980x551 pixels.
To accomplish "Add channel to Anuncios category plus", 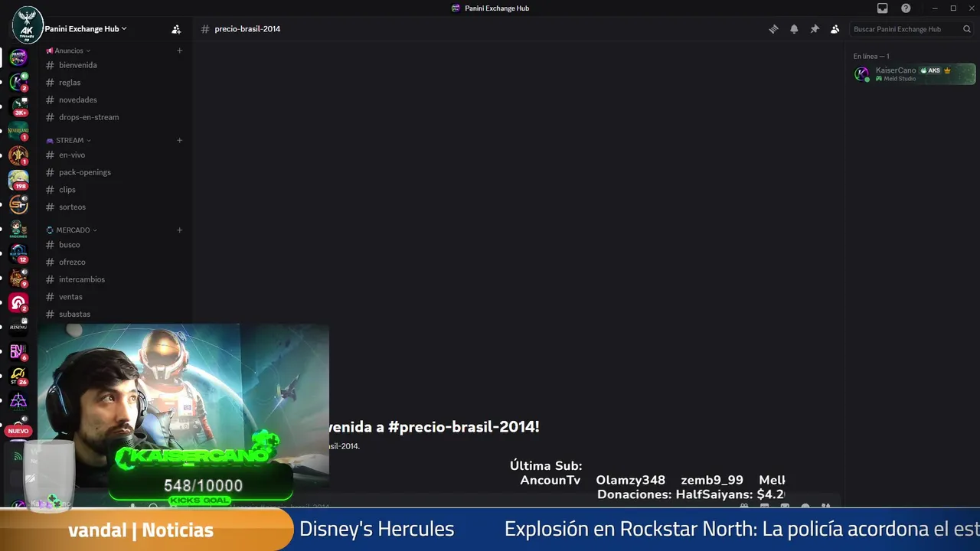I will (x=180, y=51).
